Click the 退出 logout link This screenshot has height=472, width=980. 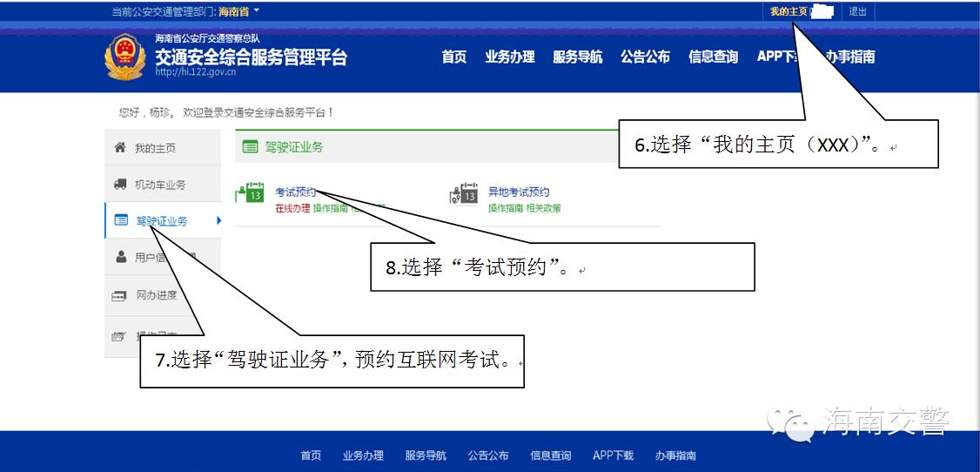(x=858, y=11)
